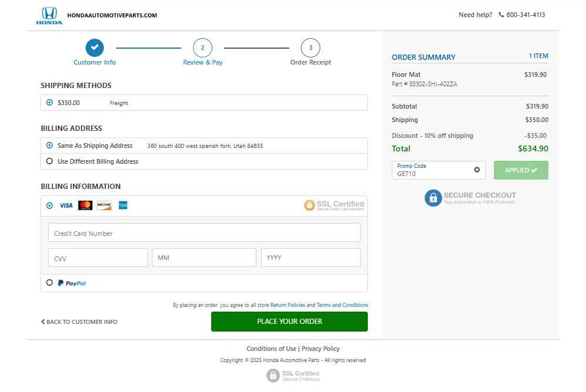Open Privacy Policy footer link
This screenshot has width=586, height=392.
pyautogui.click(x=321, y=349)
